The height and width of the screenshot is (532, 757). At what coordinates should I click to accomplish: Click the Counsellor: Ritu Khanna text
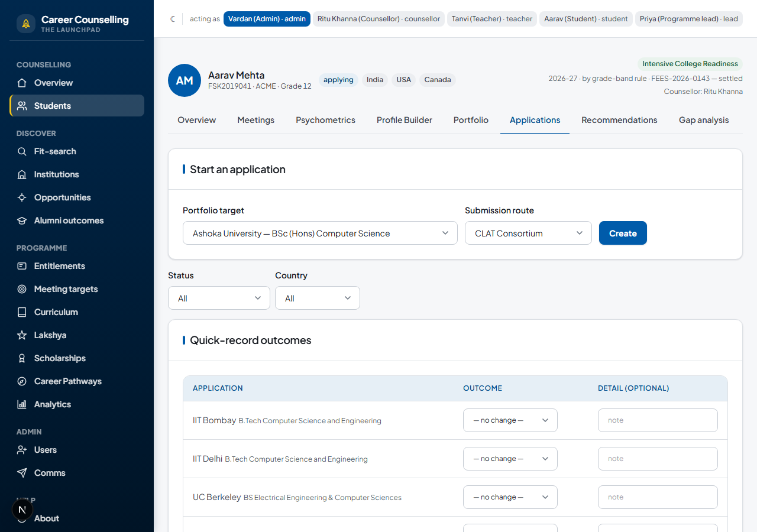point(703,92)
